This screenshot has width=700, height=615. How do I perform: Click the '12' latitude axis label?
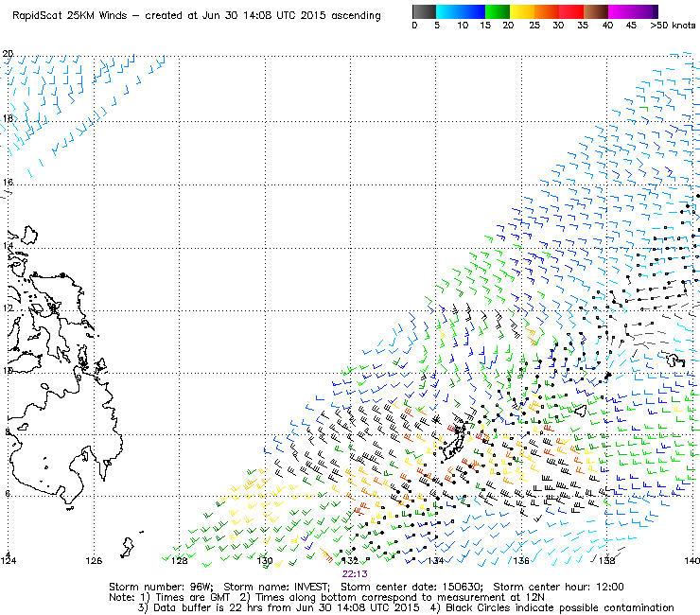pyautogui.click(x=8, y=308)
